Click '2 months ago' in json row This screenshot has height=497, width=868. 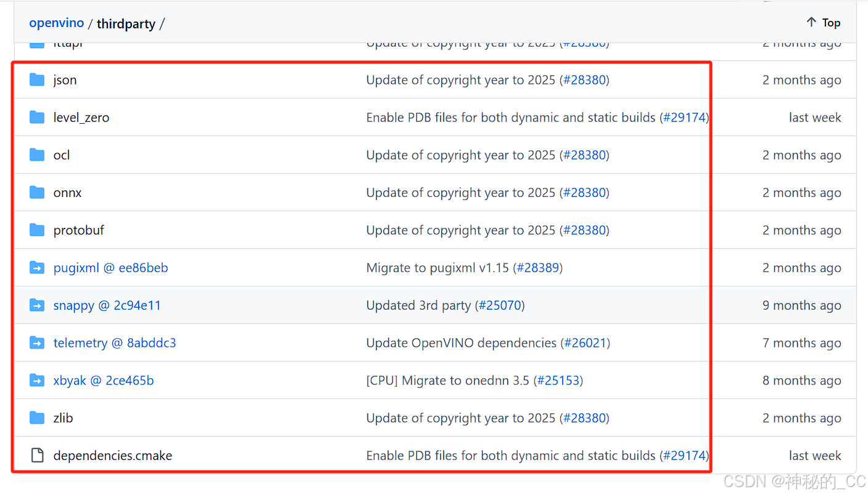801,80
